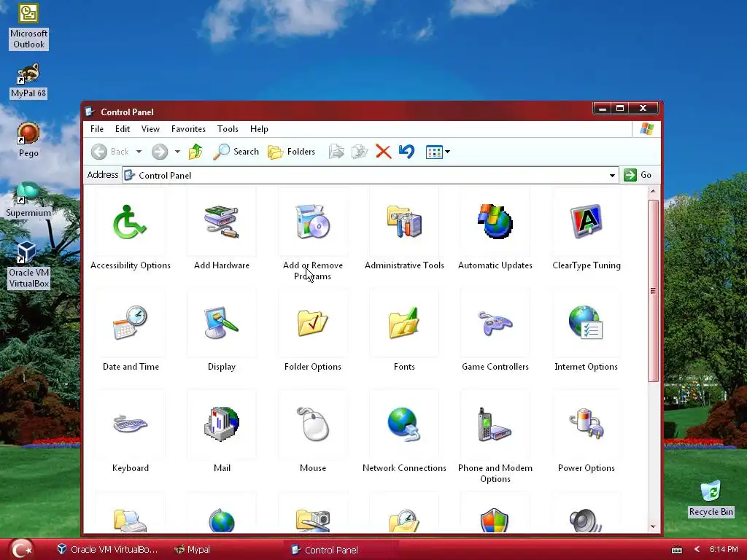Select Date and Time icon
Screen dimensions: 747x560
pos(130,323)
